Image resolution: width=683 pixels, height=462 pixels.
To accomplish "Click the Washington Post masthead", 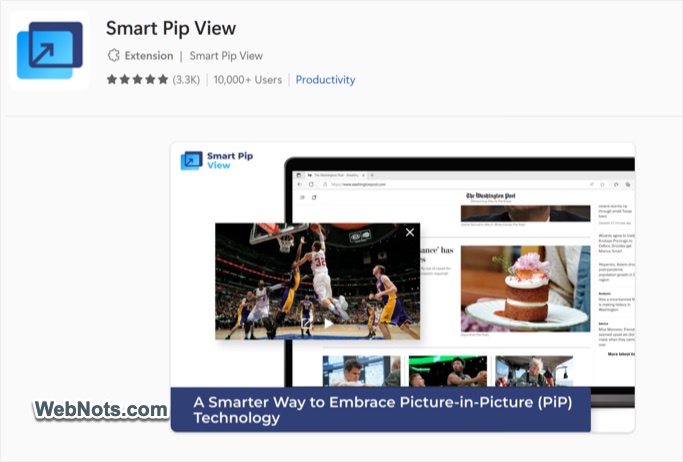I will pos(490,196).
